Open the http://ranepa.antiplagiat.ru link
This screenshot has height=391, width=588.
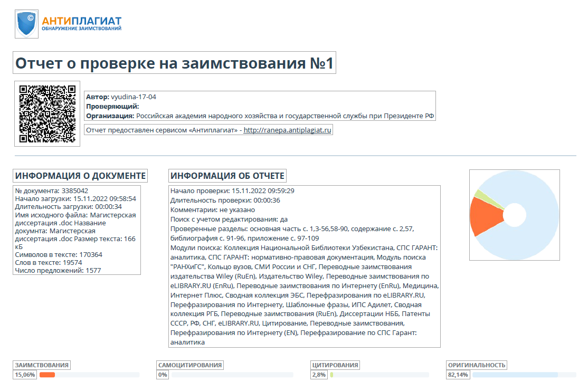[287, 130]
